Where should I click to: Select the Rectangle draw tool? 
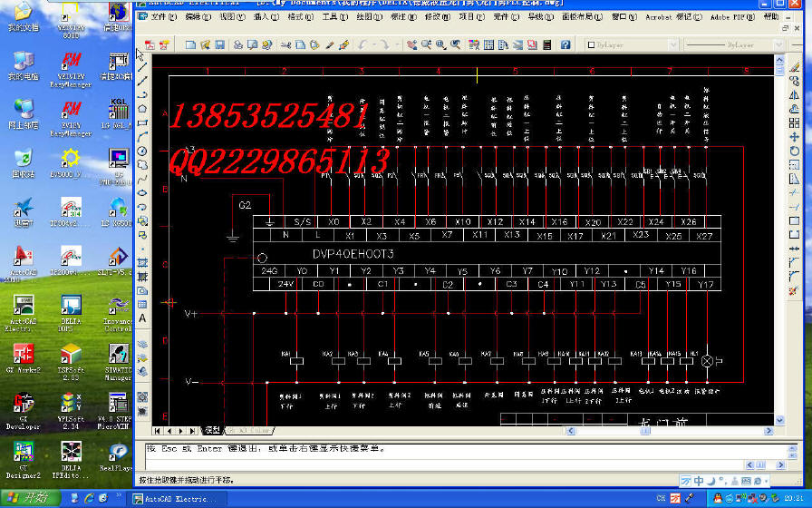(142, 122)
